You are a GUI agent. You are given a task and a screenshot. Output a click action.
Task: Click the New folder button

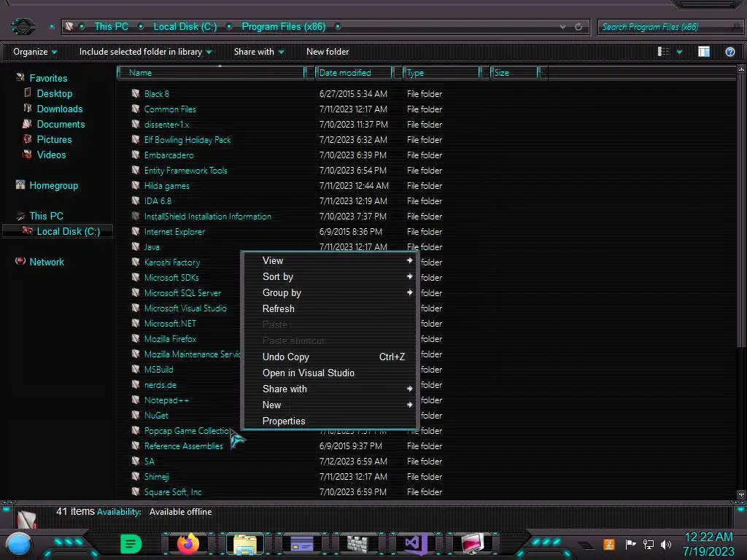(328, 52)
